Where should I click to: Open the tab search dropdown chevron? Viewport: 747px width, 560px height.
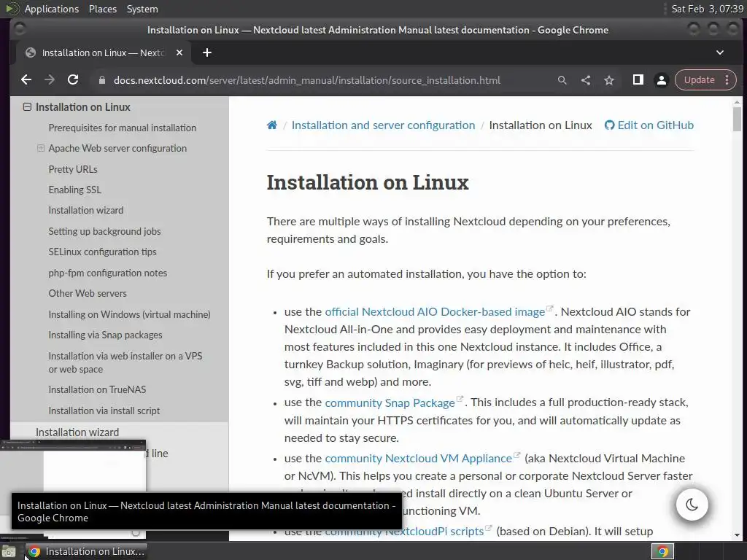click(720, 52)
